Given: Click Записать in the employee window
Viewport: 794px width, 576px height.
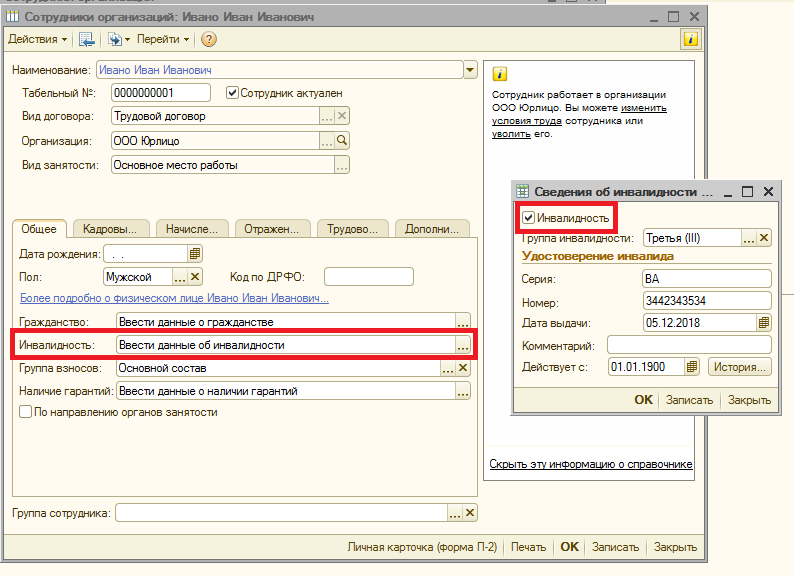Looking at the screenshot, I should [x=615, y=547].
